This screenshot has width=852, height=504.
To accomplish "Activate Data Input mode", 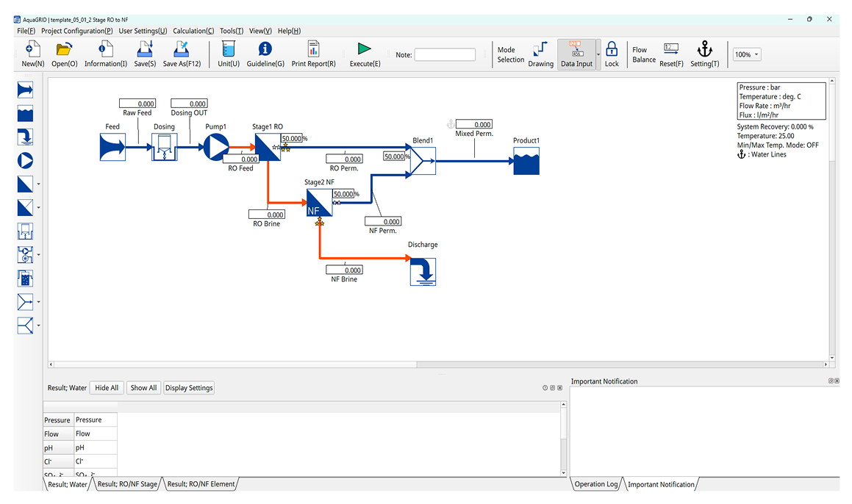I will coord(576,54).
